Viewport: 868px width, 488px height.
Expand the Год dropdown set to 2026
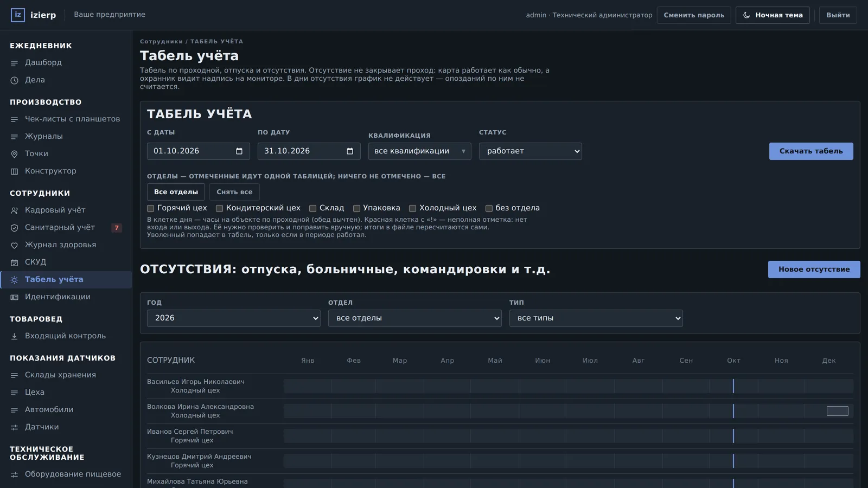[233, 318]
